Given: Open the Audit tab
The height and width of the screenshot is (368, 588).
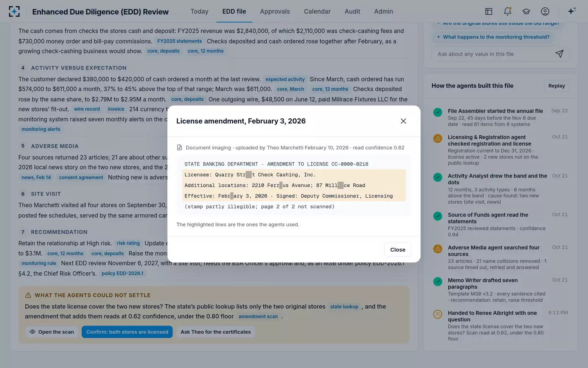Looking at the screenshot, I should [352, 11].
